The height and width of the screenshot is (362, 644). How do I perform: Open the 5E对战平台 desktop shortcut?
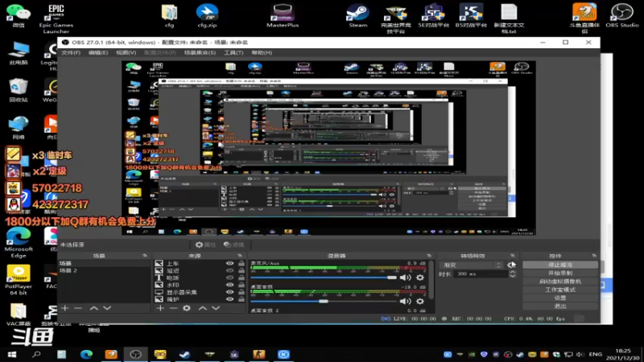coord(434,16)
